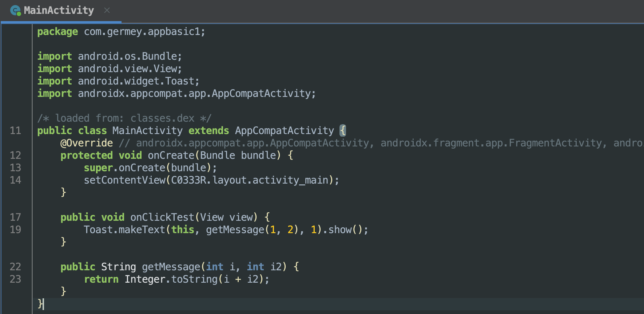644x314 pixels.
Task: Click the getMessage method declaration name
Action: tap(171, 267)
